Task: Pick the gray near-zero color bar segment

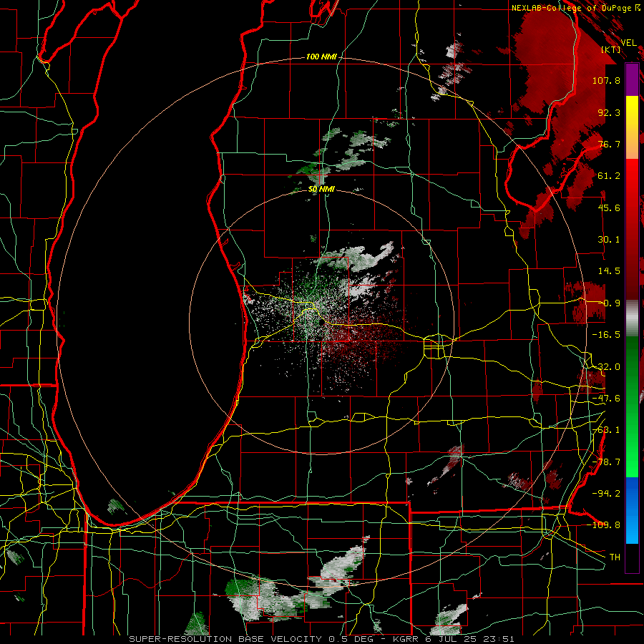Action: point(632,318)
